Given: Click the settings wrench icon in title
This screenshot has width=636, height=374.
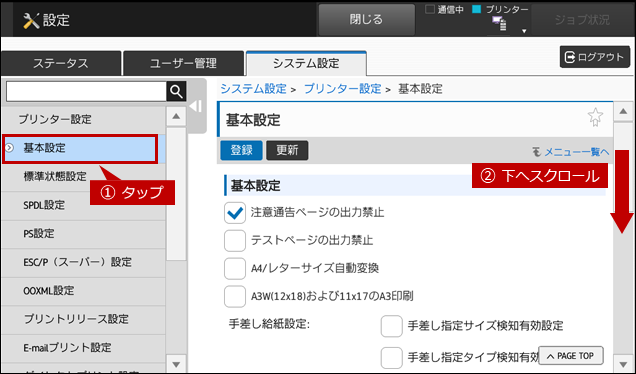Looking at the screenshot, I should click(31, 20).
